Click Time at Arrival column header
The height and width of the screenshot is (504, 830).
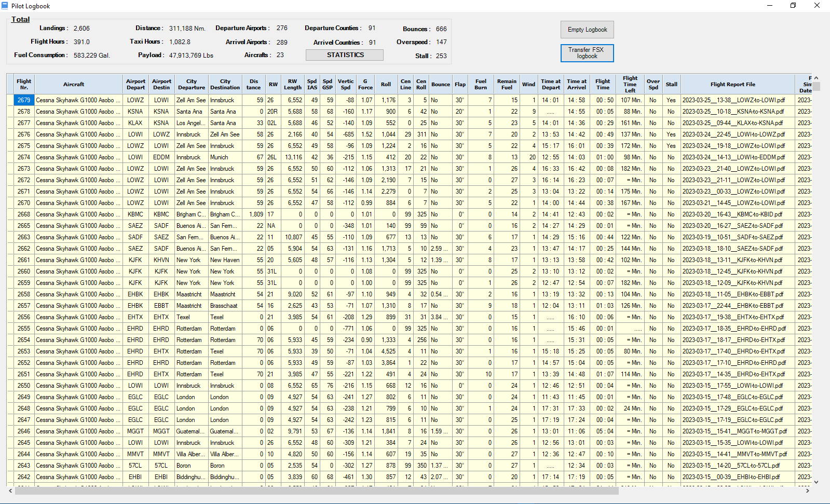(577, 84)
